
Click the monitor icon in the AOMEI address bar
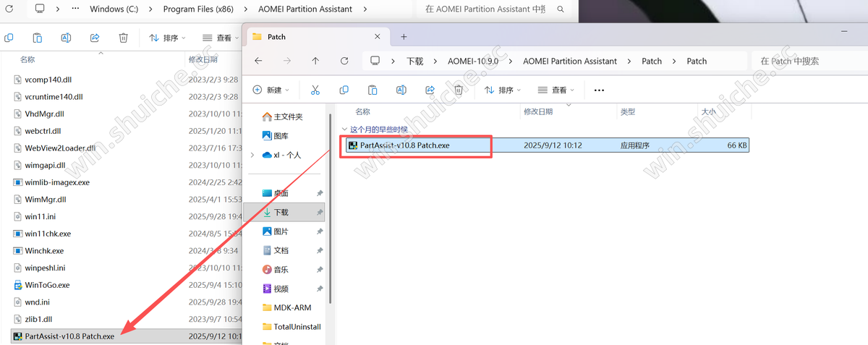coord(39,9)
